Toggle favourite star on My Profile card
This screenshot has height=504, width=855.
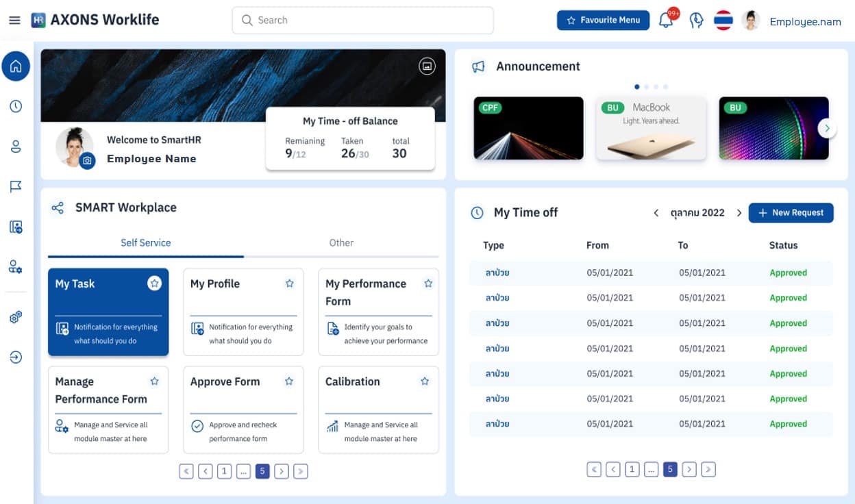click(x=289, y=283)
